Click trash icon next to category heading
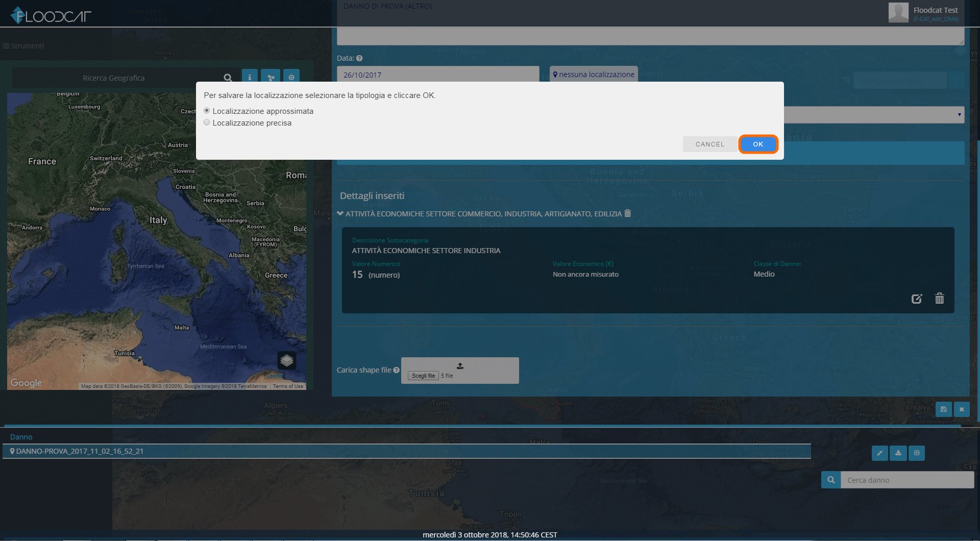The height and width of the screenshot is (541, 980). 628,213
